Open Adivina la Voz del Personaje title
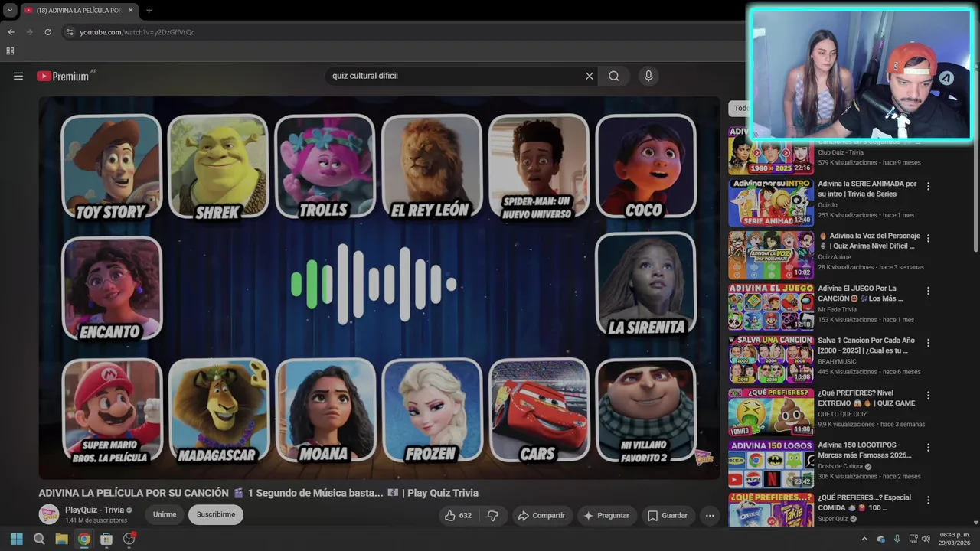The width and height of the screenshot is (980, 551). [869, 241]
